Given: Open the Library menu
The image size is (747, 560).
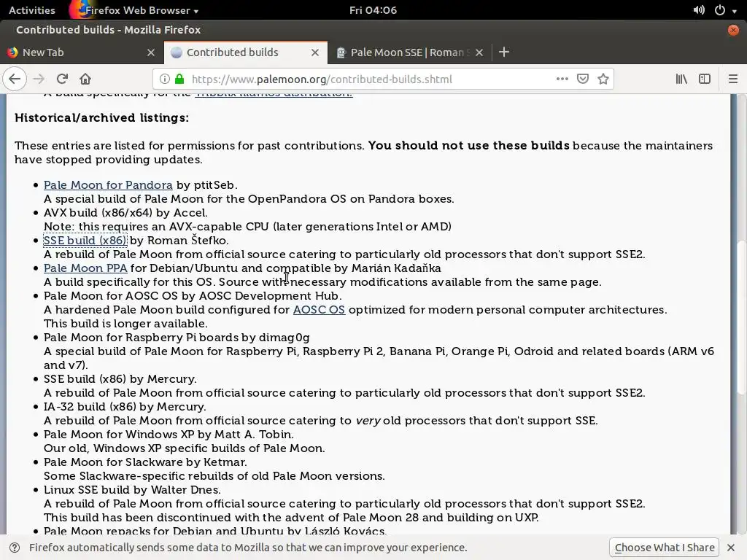Looking at the screenshot, I should 681,79.
